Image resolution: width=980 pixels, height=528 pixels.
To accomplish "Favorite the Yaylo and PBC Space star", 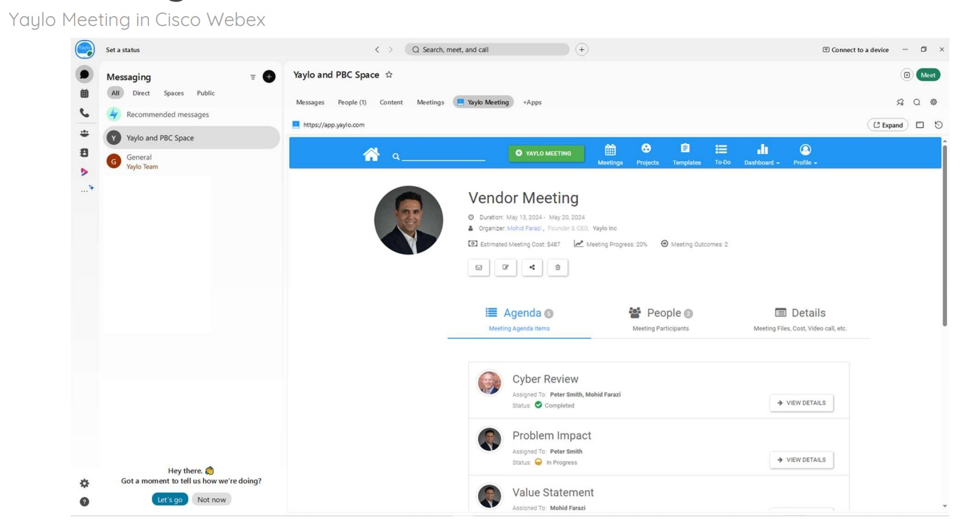I will pyautogui.click(x=389, y=75).
